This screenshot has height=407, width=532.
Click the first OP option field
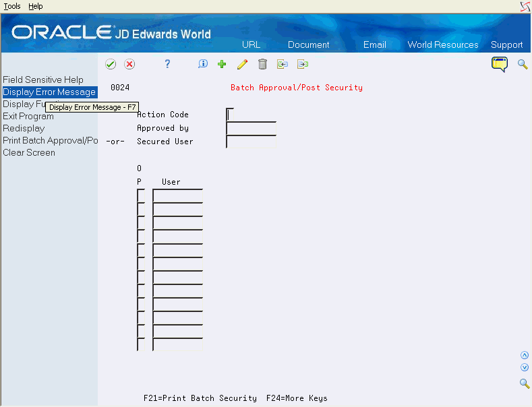coord(141,195)
